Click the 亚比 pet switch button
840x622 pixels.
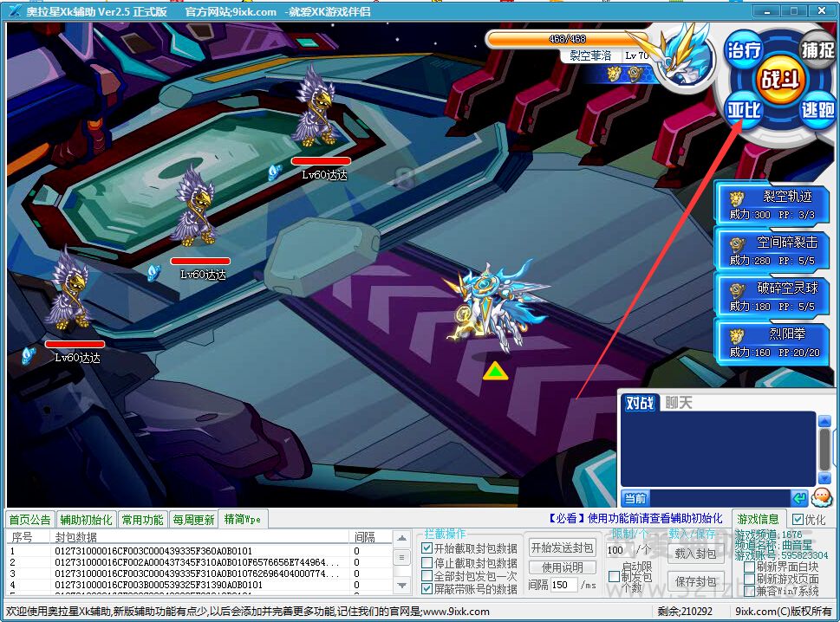coord(744,110)
